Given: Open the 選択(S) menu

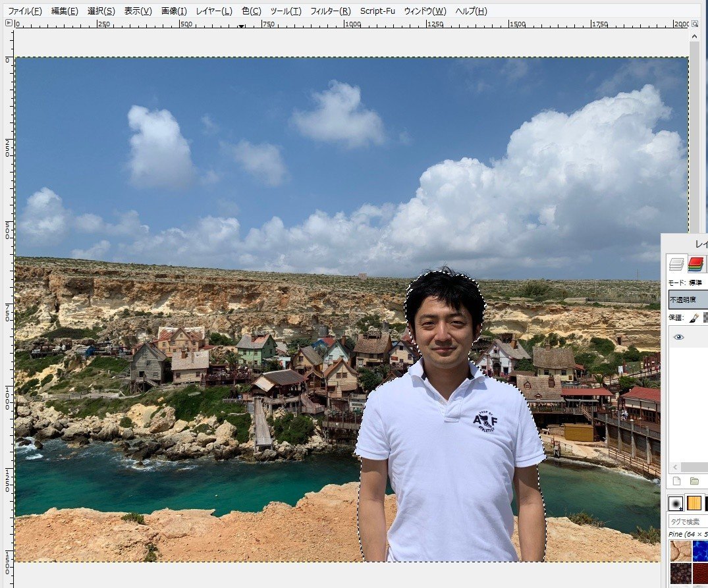Looking at the screenshot, I should [x=101, y=11].
